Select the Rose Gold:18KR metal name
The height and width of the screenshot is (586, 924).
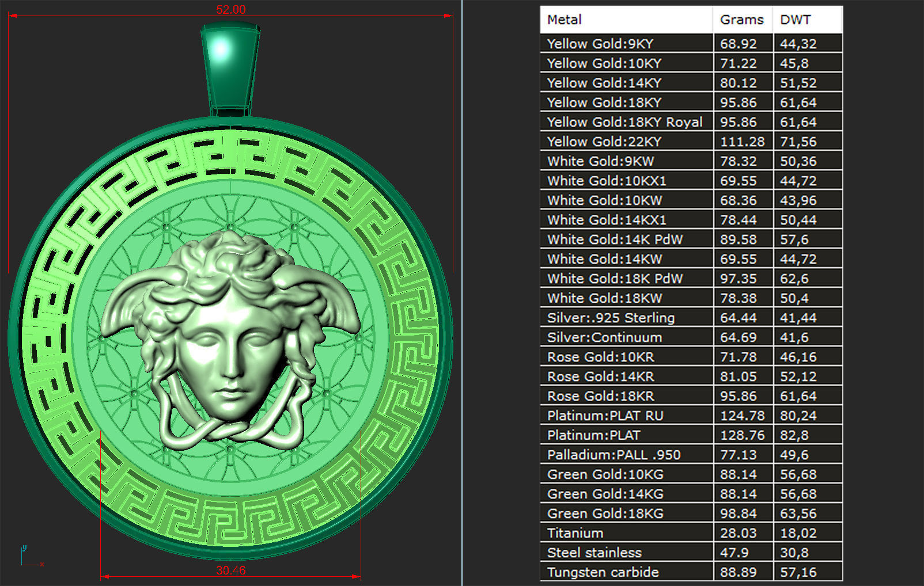point(600,396)
